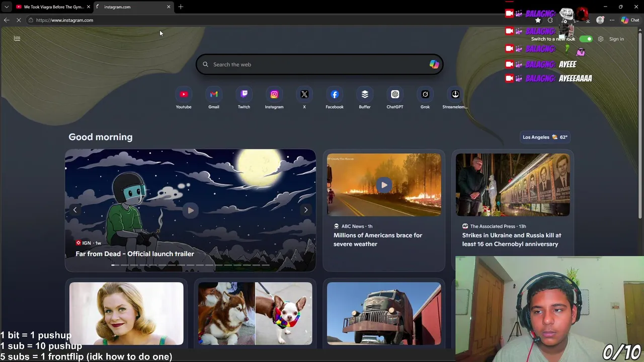Image resolution: width=644 pixels, height=362 pixels.
Task: Open the hamburger menu on new tab page
Action: pos(17,39)
